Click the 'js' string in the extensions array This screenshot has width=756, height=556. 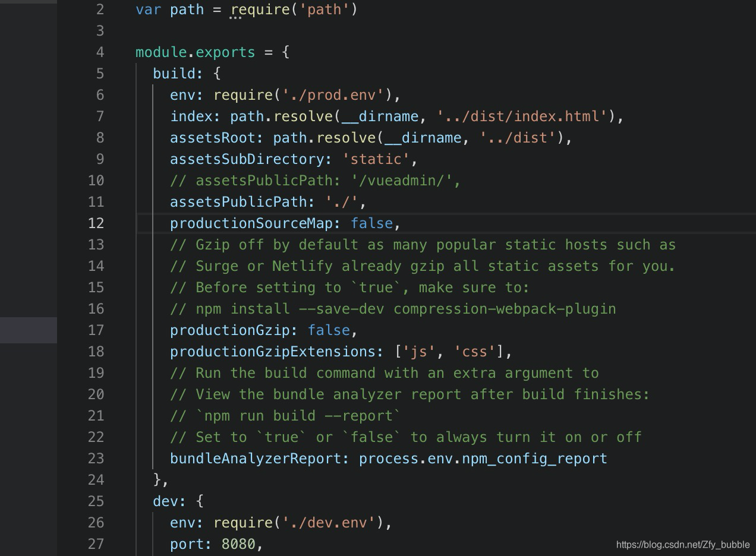418,352
